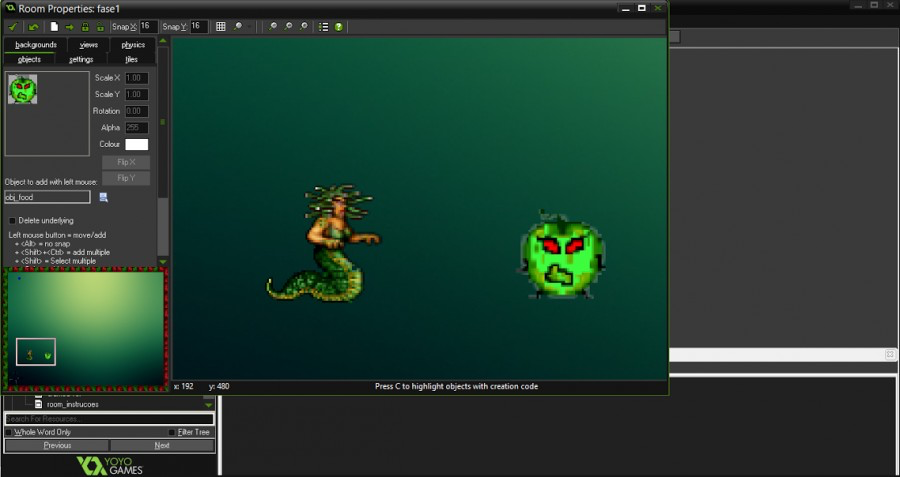This screenshot has height=477, width=900.
Task: Toggle the grid display icon
Action: (x=220, y=26)
